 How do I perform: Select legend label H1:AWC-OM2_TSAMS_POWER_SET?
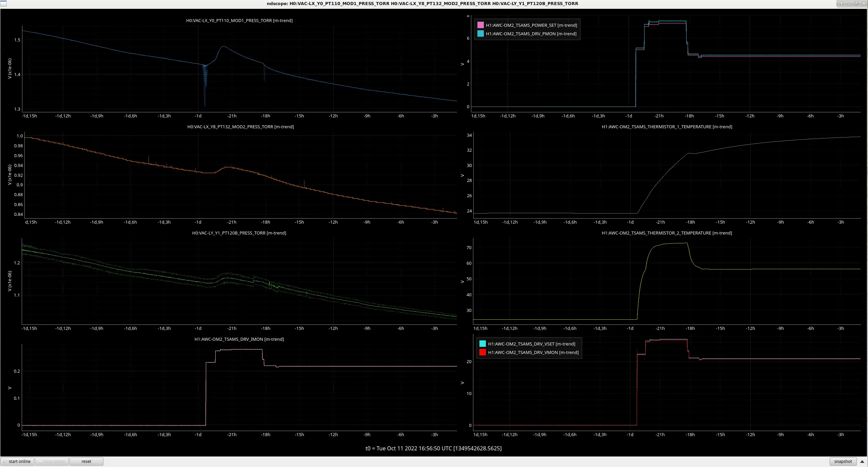point(531,25)
